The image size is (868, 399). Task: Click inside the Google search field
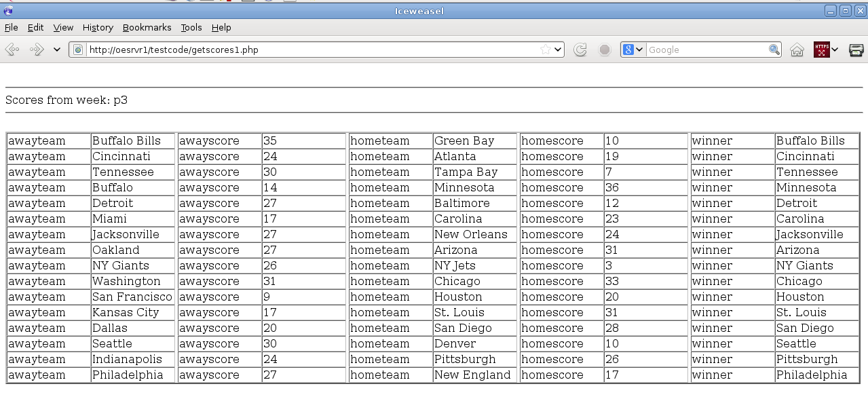[x=706, y=50]
